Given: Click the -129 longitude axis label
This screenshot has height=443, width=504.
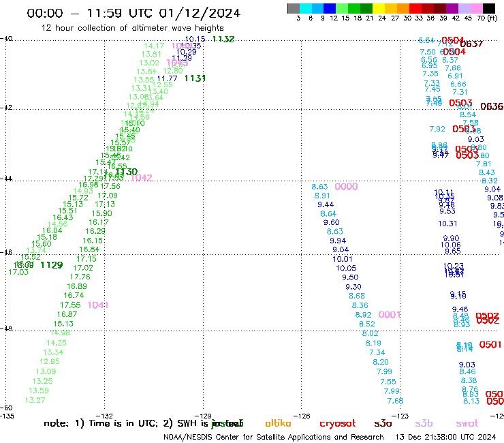Looking at the screenshot, I should [203, 416].
